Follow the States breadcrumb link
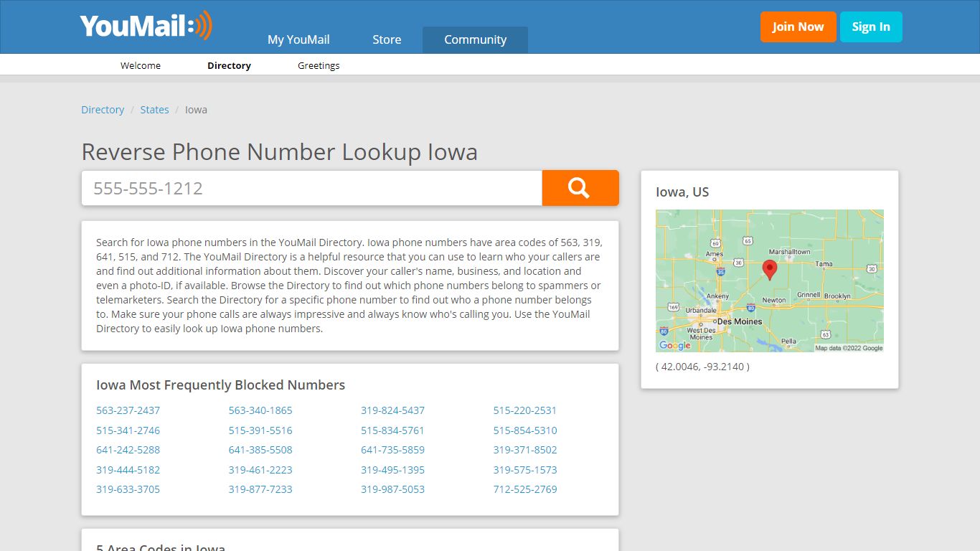980x551 pixels. [x=154, y=110]
